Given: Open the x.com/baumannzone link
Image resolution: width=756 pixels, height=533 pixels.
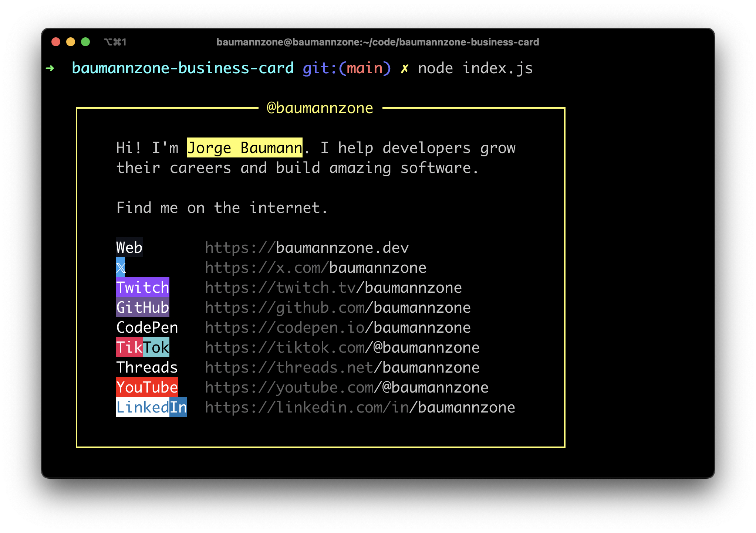Looking at the screenshot, I should pos(315,268).
